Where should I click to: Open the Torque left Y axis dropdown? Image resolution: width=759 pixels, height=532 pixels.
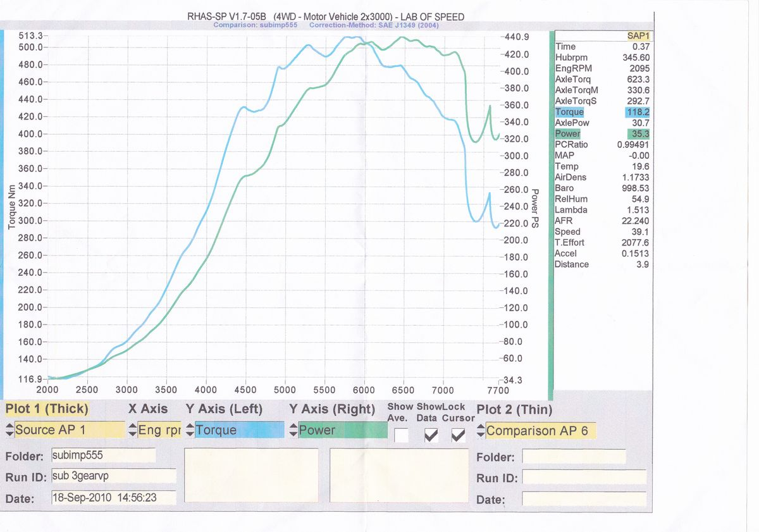[239, 430]
